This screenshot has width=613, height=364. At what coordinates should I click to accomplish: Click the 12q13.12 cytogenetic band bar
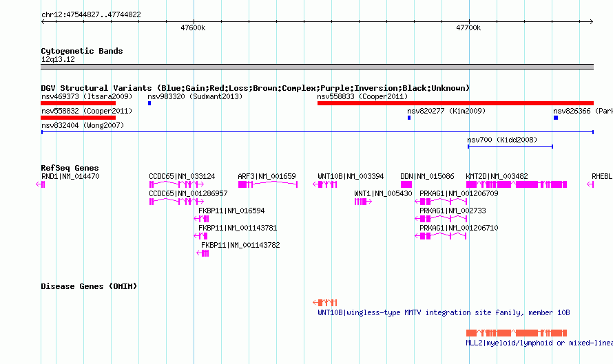tap(317, 67)
